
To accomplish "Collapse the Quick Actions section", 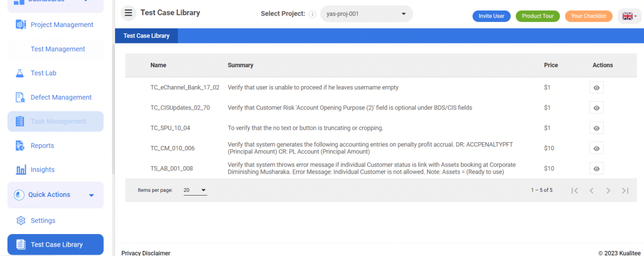I will (91, 195).
